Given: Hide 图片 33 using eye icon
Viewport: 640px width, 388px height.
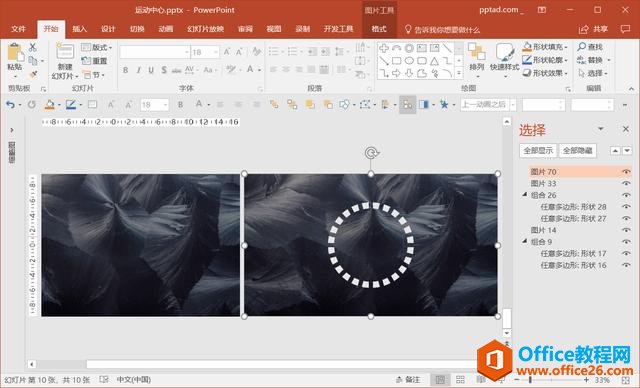Looking at the screenshot, I should pos(626,184).
